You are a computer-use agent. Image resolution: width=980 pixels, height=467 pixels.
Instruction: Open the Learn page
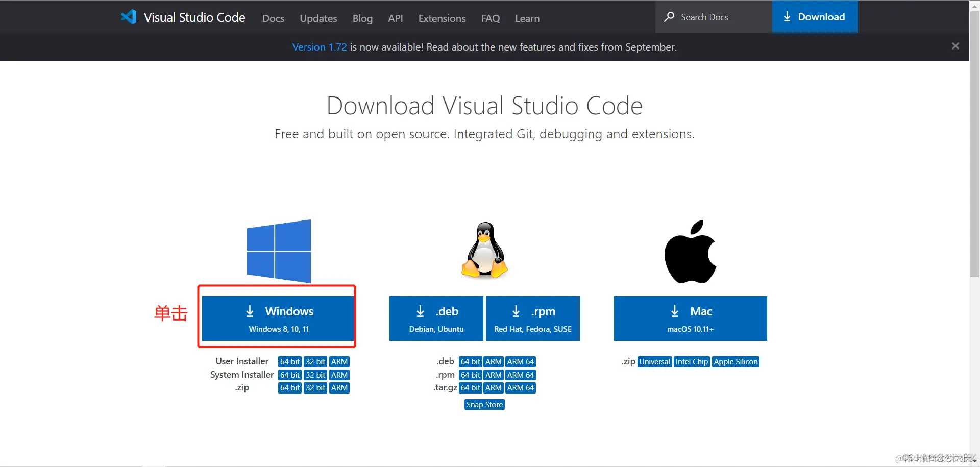[x=527, y=18]
